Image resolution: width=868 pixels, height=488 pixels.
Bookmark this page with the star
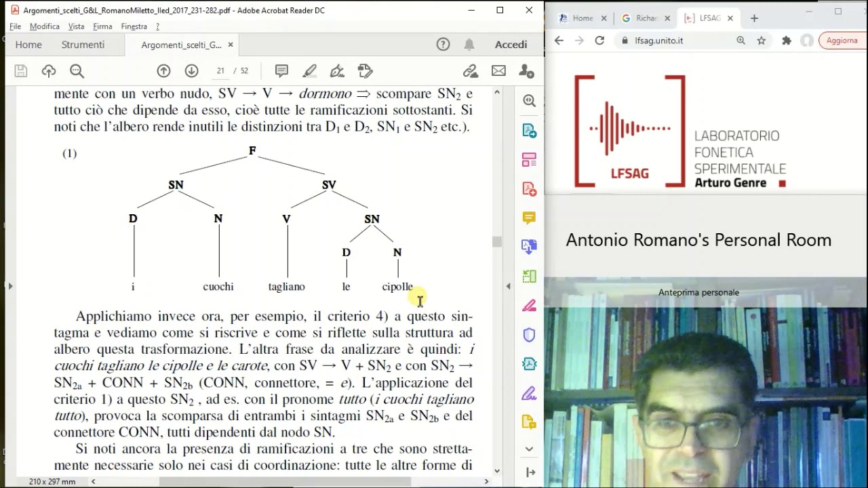pyautogui.click(x=762, y=41)
